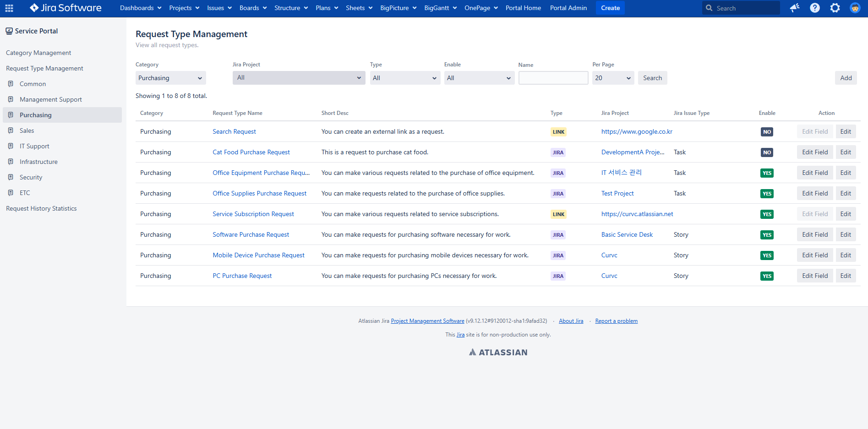
Task: Click the Name filter input field
Action: 553,78
